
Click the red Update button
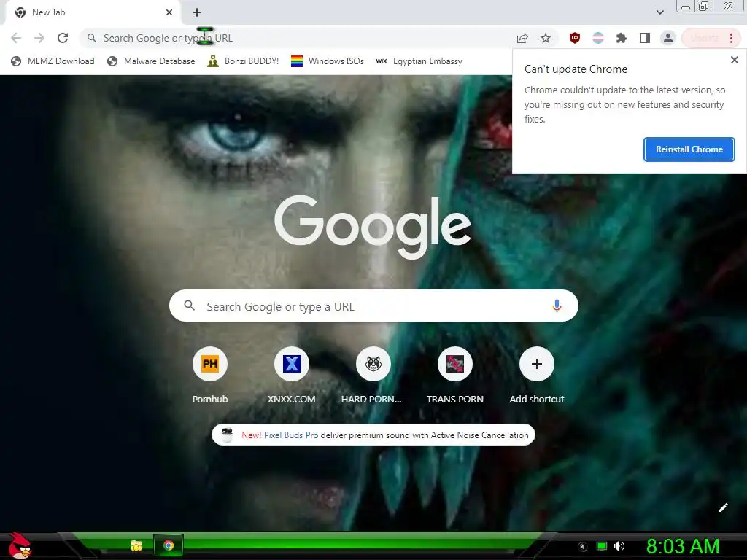point(704,38)
